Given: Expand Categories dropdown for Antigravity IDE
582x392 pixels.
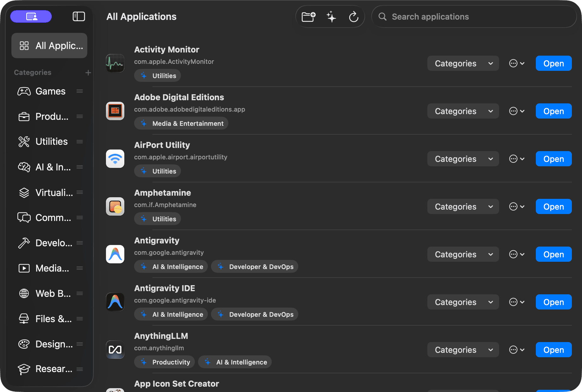Looking at the screenshot, I should click(463, 302).
